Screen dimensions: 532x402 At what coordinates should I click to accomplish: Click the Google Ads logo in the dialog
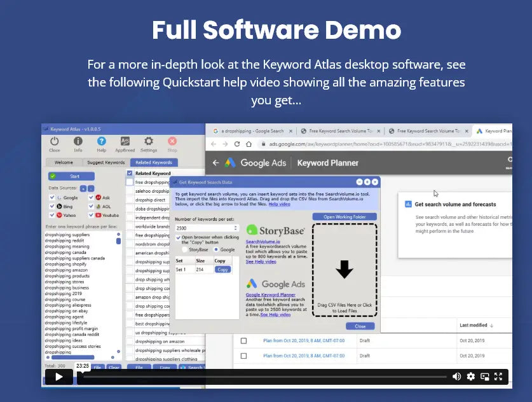275,284
